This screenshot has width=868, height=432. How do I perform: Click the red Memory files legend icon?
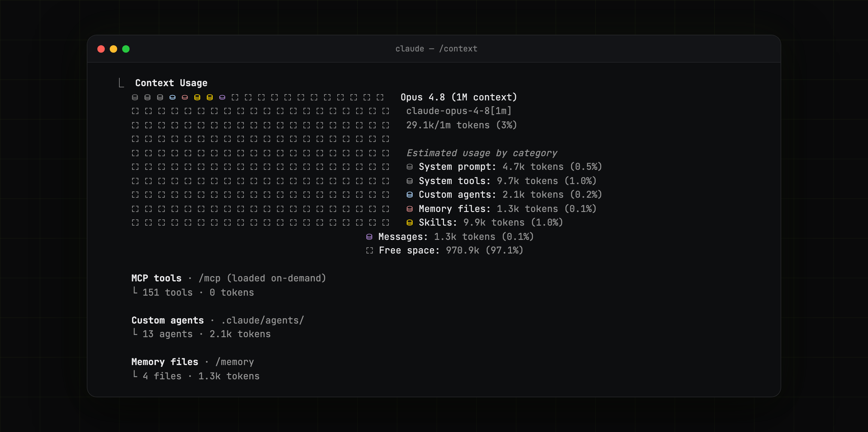point(410,209)
